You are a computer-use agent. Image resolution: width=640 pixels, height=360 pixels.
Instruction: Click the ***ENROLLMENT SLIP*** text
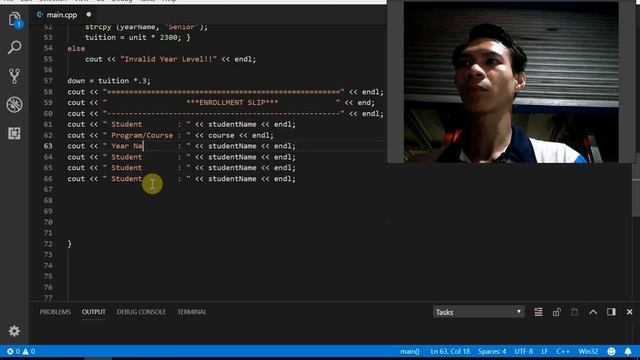(x=232, y=102)
